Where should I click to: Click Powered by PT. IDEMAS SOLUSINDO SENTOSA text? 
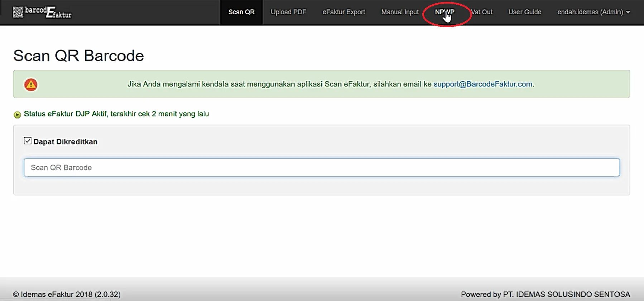click(x=546, y=295)
